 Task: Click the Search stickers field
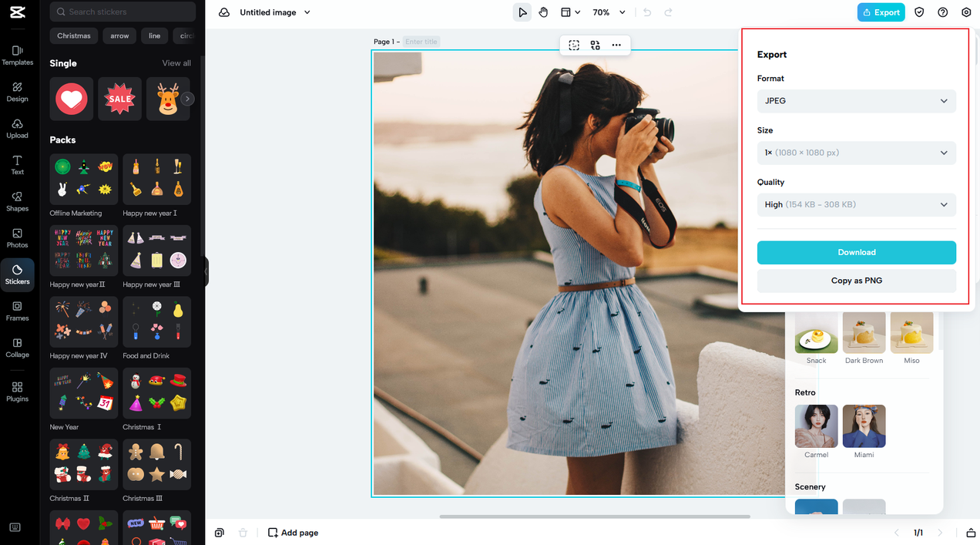tap(123, 12)
